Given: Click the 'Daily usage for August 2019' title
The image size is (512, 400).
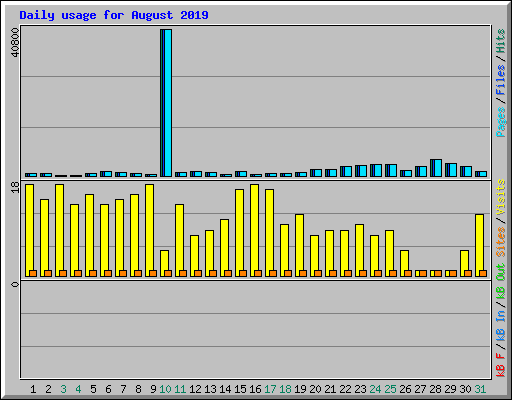Looking at the screenshot, I should tap(114, 15).
